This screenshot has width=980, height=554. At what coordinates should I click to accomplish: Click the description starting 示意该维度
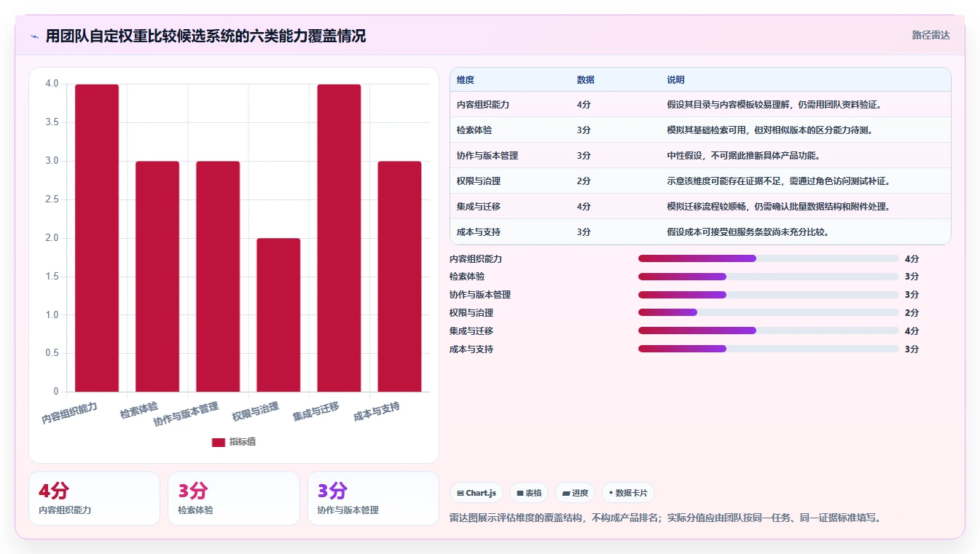779,181
